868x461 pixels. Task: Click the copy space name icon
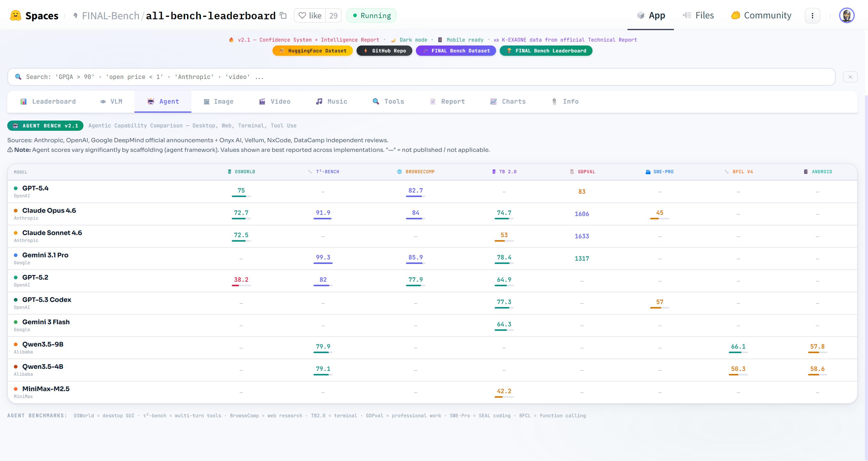283,15
